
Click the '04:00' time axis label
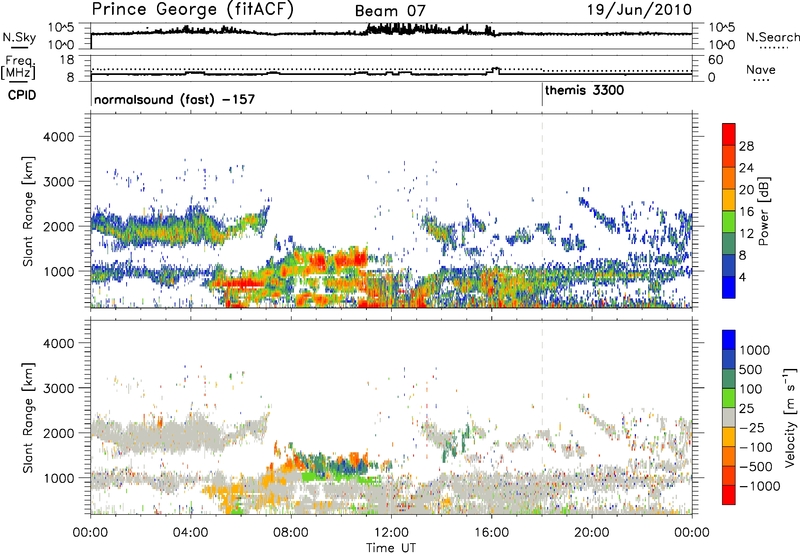[x=190, y=533]
